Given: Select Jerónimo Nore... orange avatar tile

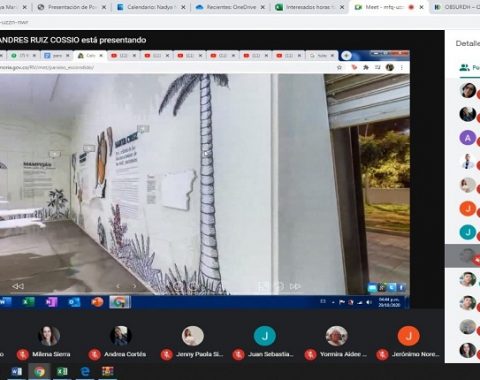Looking at the screenshot, I should click(409, 336).
